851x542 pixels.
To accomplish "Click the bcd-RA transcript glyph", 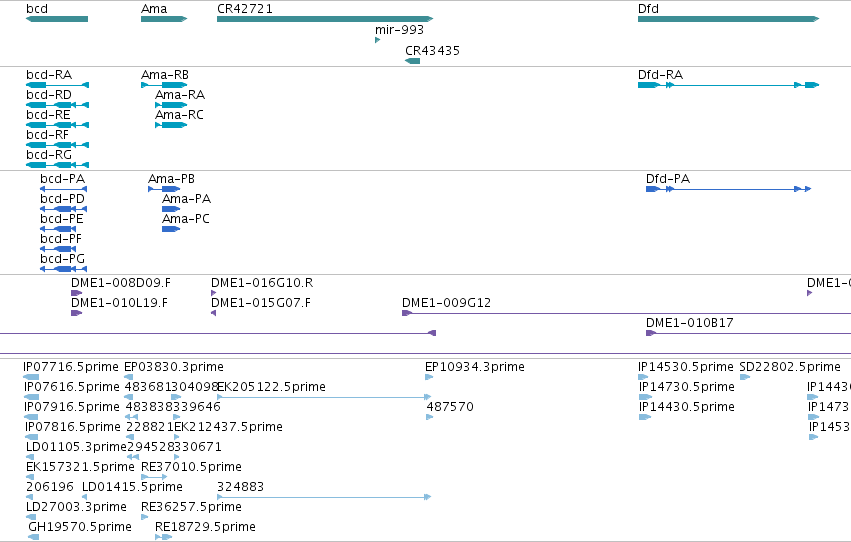I will click(58, 85).
